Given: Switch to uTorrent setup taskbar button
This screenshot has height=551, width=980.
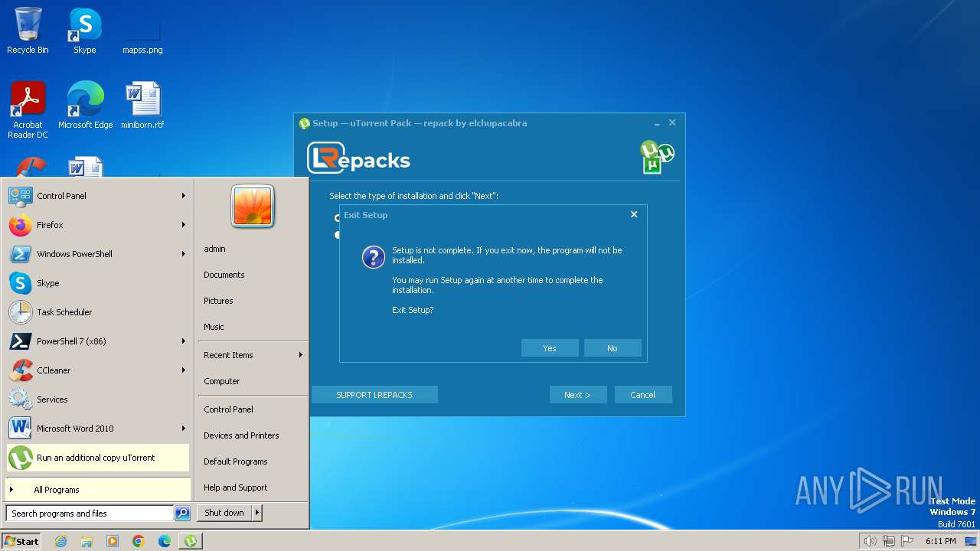Looking at the screenshot, I should (x=191, y=541).
